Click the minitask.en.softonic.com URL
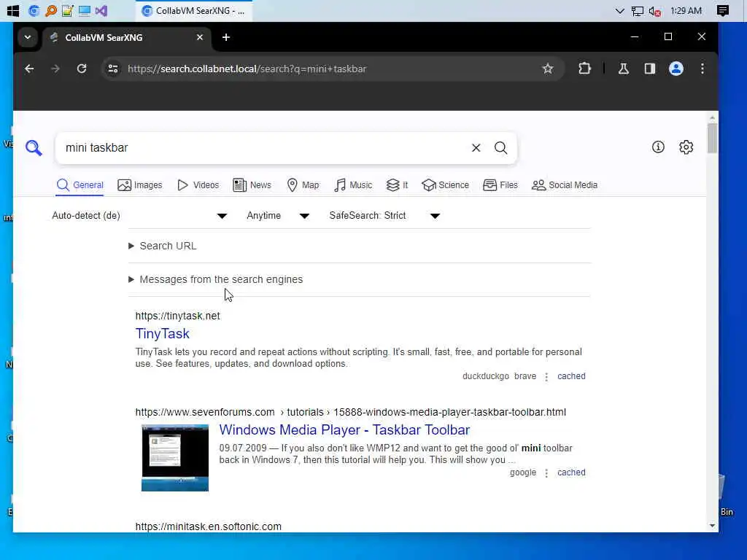The height and width of the screenshot is (560, 747). pyautogui.click(x=208, y=526)
